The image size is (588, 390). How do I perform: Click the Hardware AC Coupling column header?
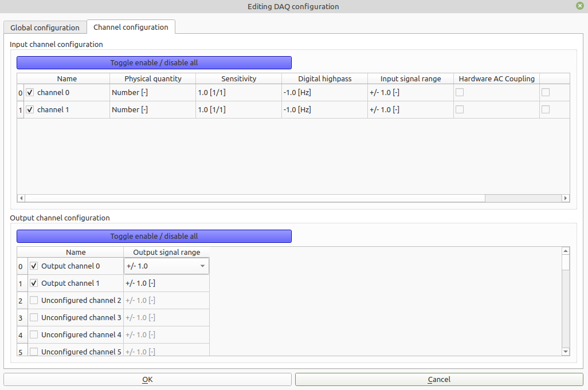(496, 78)
